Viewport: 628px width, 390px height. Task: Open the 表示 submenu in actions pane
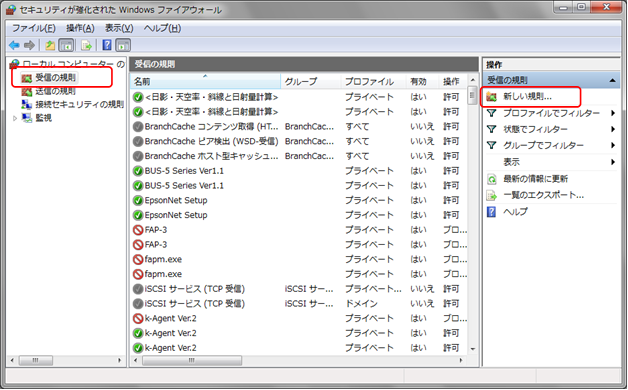(511, 162)
